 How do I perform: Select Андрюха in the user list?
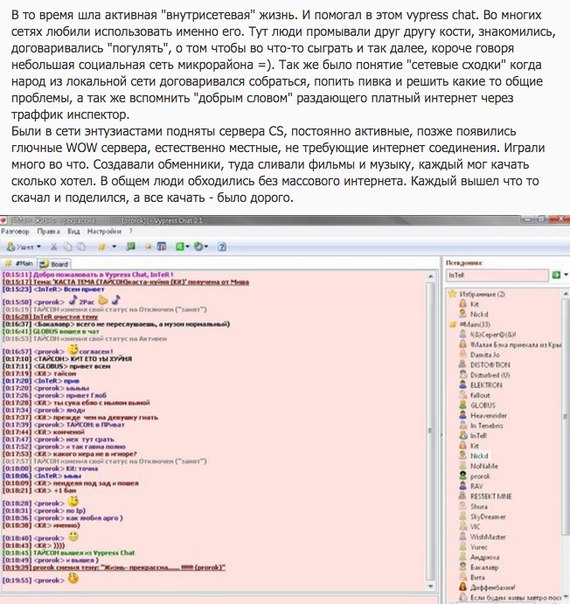click(484, 557)
